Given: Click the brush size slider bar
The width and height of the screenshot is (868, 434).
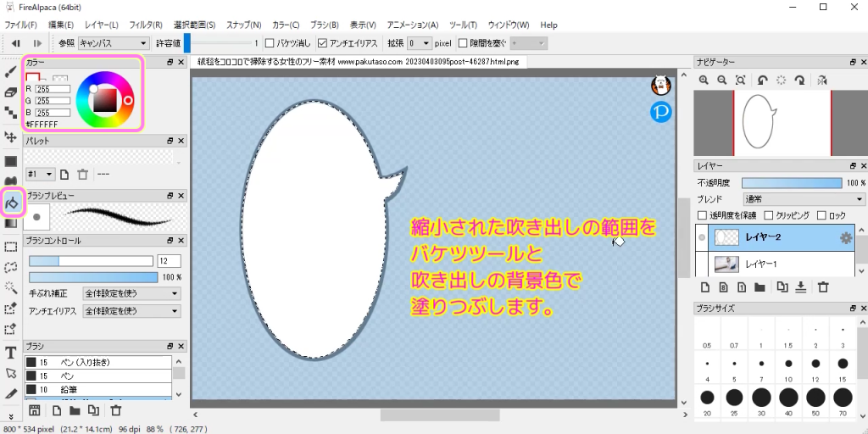Looking at the screenshot, I should (x=91, y=261).
